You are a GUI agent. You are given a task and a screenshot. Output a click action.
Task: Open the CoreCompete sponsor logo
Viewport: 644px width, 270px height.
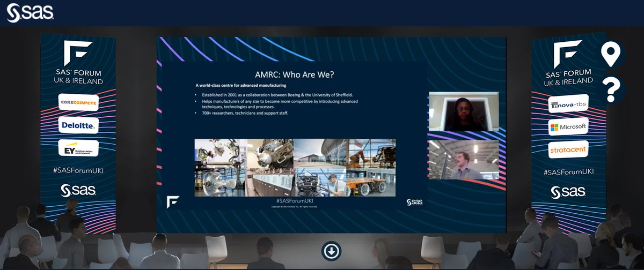click(78, 102)
